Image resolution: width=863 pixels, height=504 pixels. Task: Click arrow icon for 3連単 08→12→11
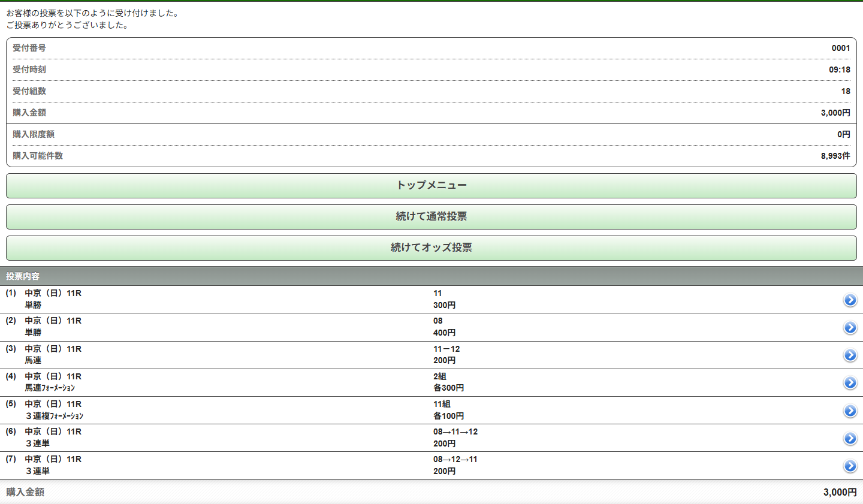[x=850, y=466]
